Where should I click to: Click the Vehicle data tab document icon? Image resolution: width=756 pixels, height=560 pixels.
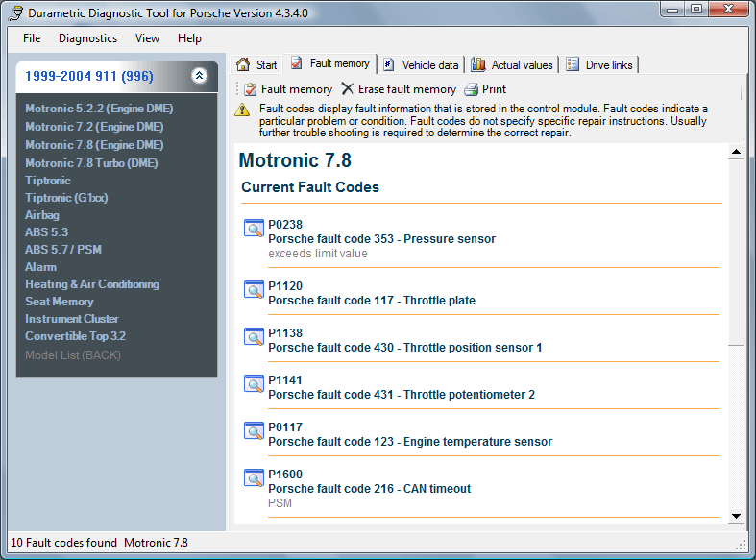[x=389, y=64]
